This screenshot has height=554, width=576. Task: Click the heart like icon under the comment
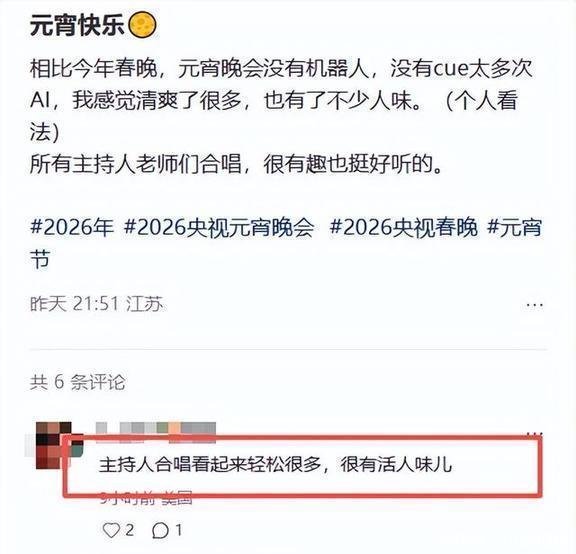click(111, 530)
